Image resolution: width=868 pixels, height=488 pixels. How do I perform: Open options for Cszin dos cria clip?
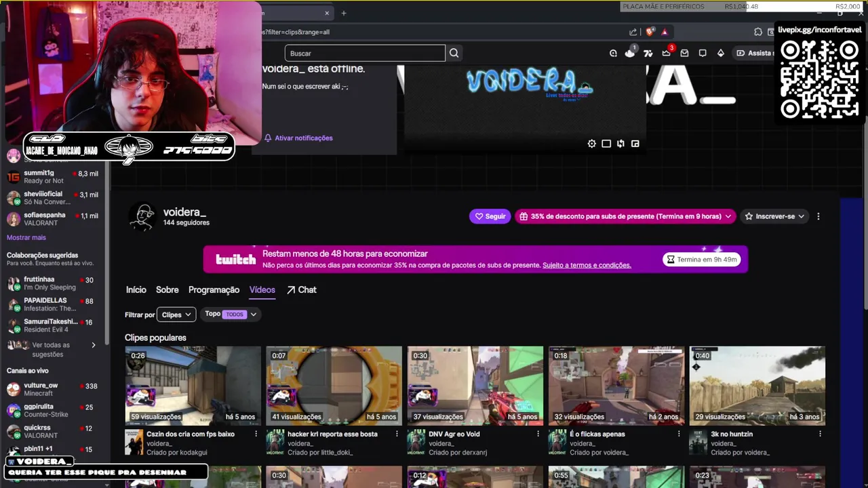(256, 434)
